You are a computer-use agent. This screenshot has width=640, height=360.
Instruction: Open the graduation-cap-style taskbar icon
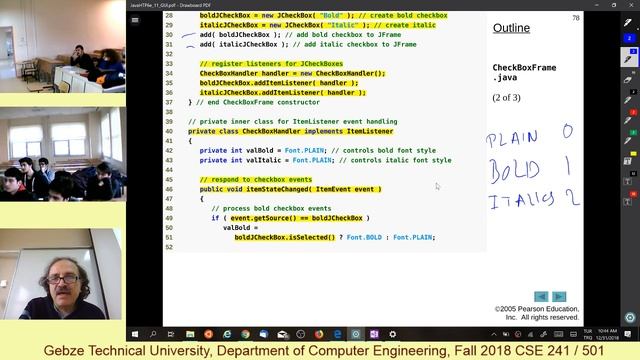pyautogui.click(x=282, y=335)
